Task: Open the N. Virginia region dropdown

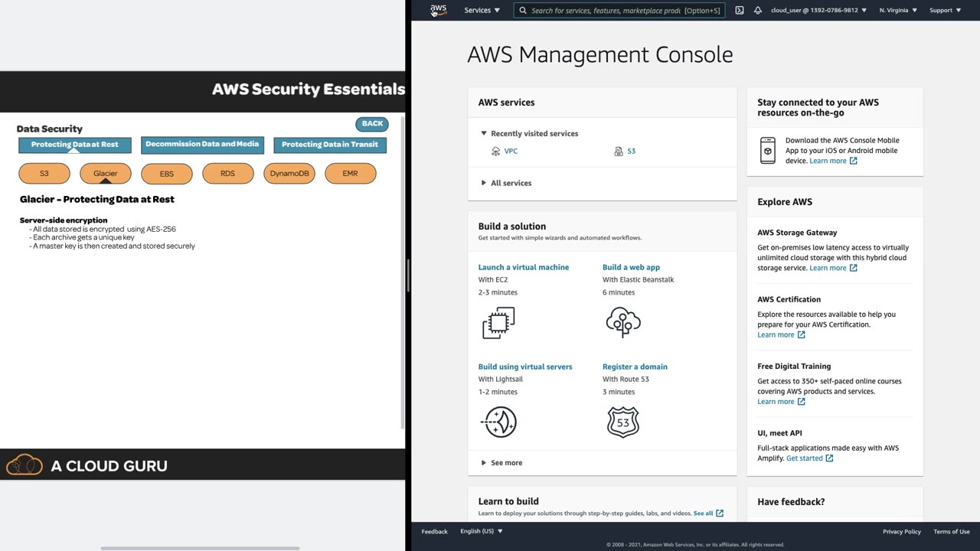Action: (x=898, y=10)
